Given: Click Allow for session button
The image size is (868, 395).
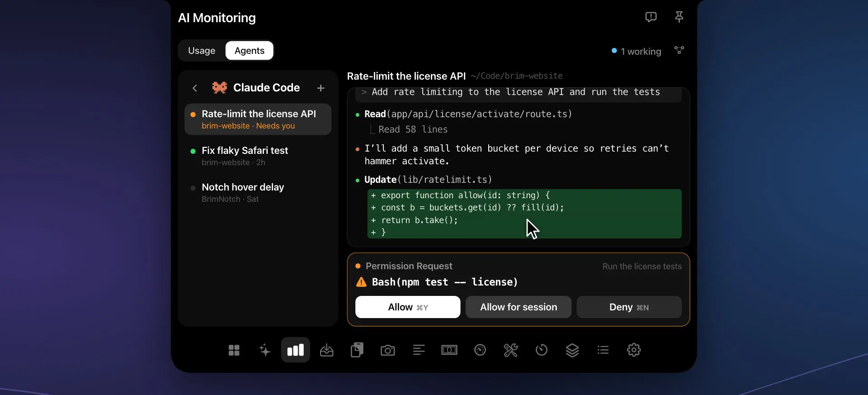Looking at the screenshot, I should point(519,307).
